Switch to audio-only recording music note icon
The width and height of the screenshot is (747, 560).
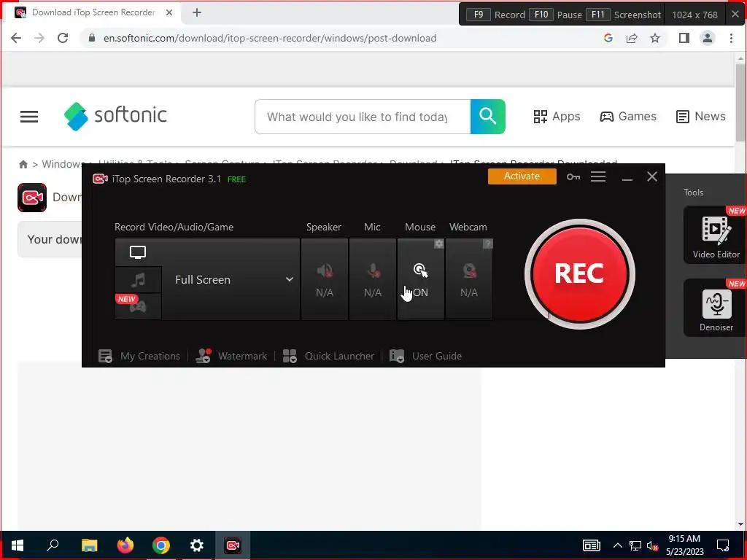click(x=138, y=279)
